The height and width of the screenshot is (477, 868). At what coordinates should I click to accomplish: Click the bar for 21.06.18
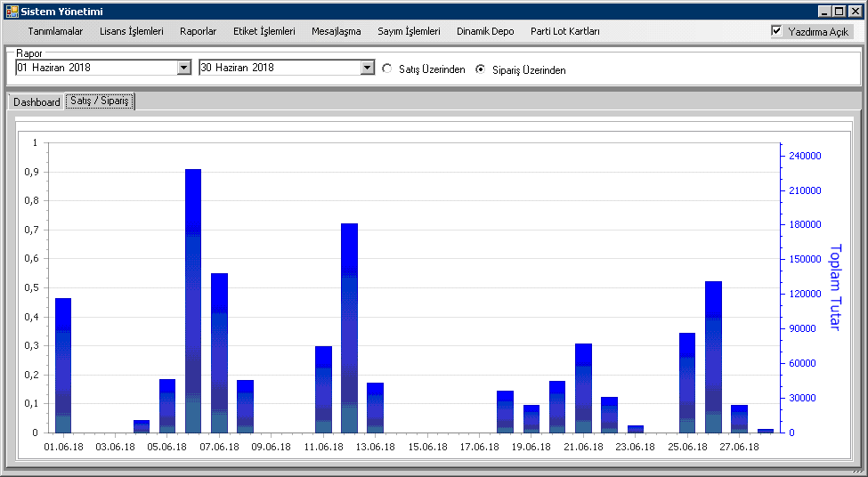[x=583, y=388]
